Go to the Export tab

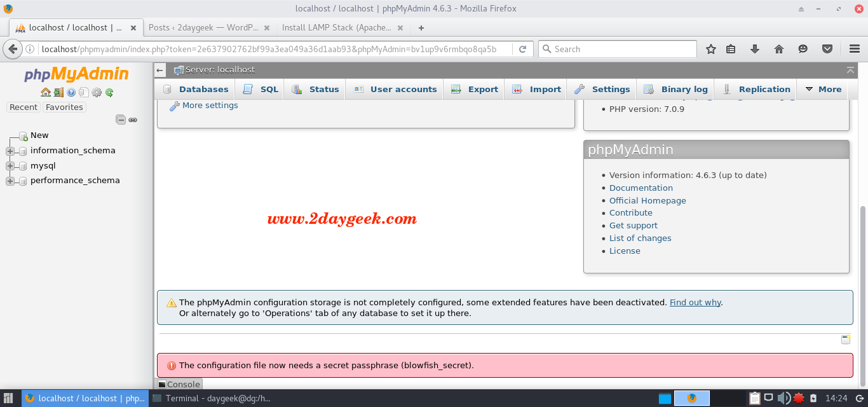point(474,89)
